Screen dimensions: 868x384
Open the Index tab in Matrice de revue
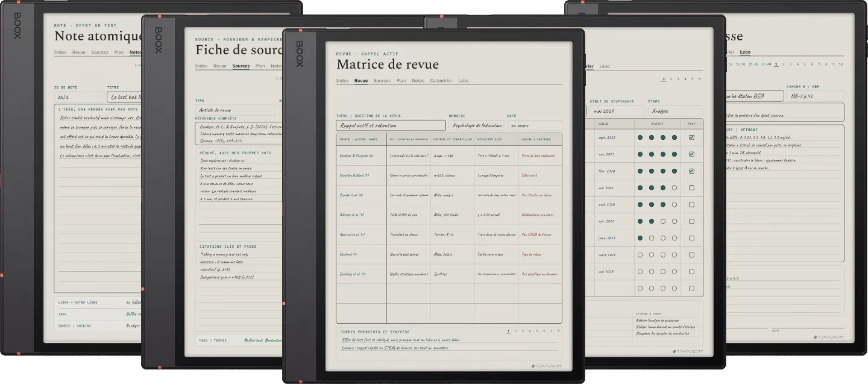click(x=342, y=81)
